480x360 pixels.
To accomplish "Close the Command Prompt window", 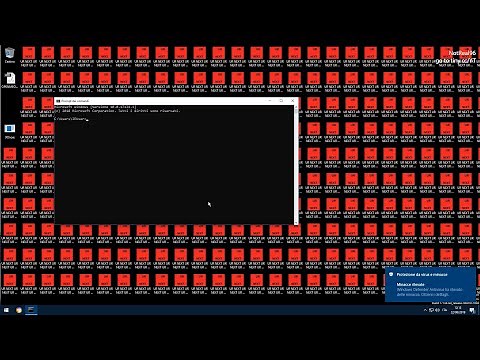I will point(292,100).
